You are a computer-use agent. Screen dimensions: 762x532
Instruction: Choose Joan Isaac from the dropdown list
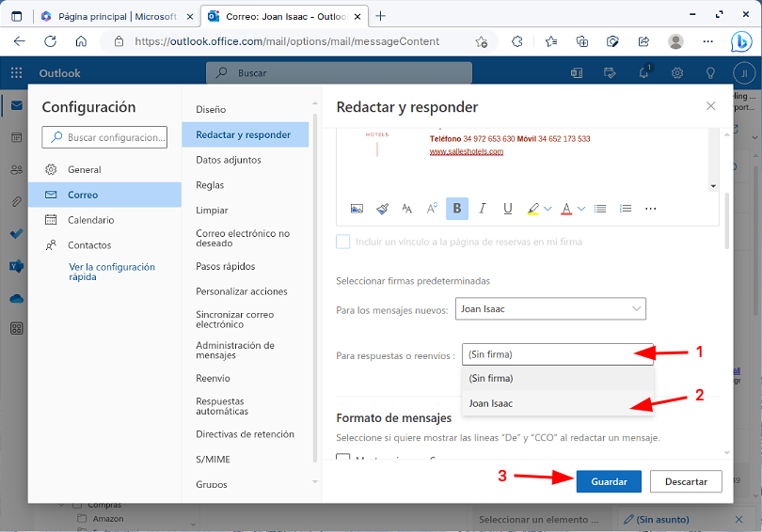[x=491, y=403]
